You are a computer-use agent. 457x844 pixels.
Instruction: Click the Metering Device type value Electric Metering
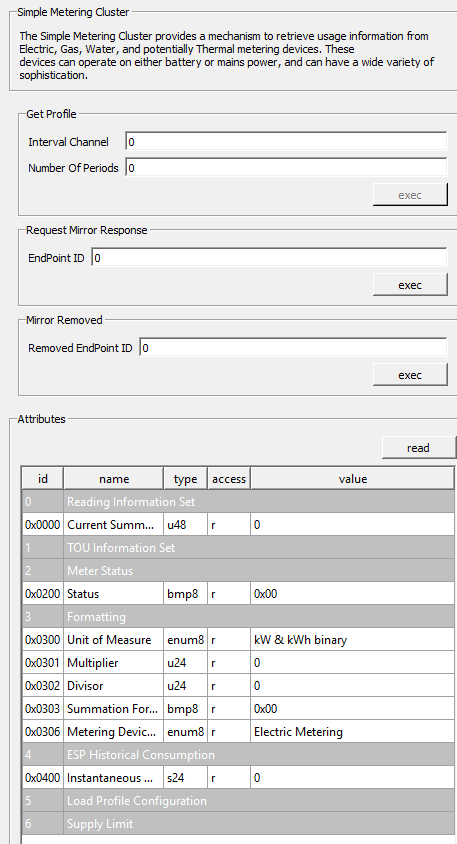point(298,732)
